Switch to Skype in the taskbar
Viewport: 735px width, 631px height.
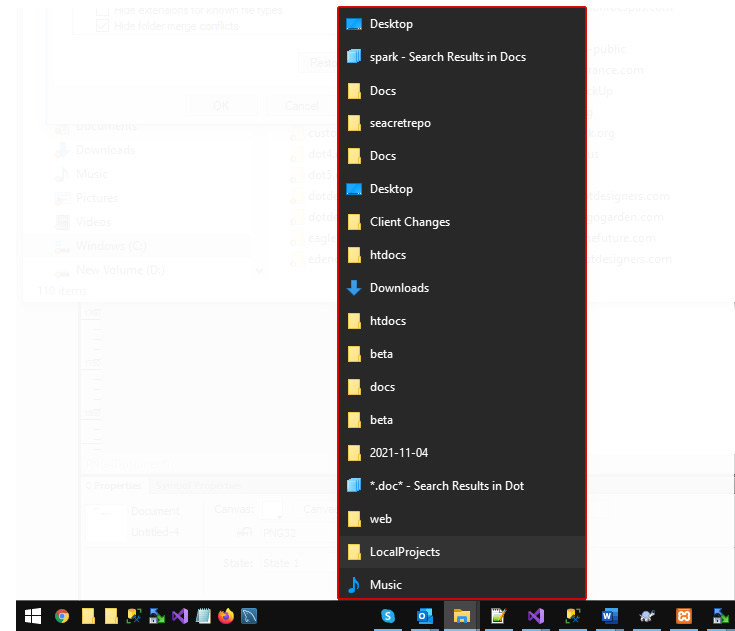388,616
